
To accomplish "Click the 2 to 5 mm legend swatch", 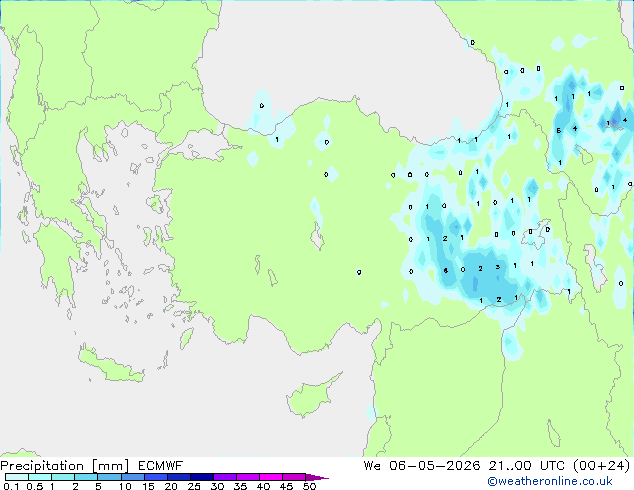I will coord(86,477).
